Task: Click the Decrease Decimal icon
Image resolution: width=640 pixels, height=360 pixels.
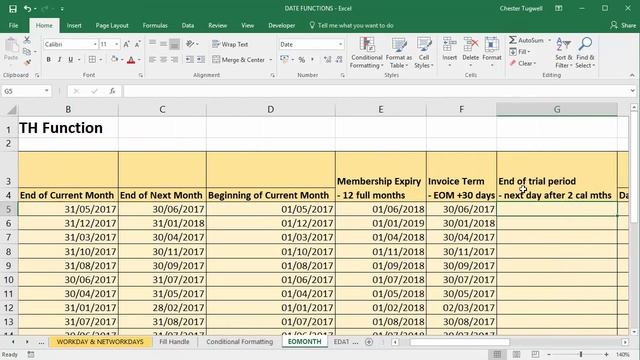Action: coord(339,60)
